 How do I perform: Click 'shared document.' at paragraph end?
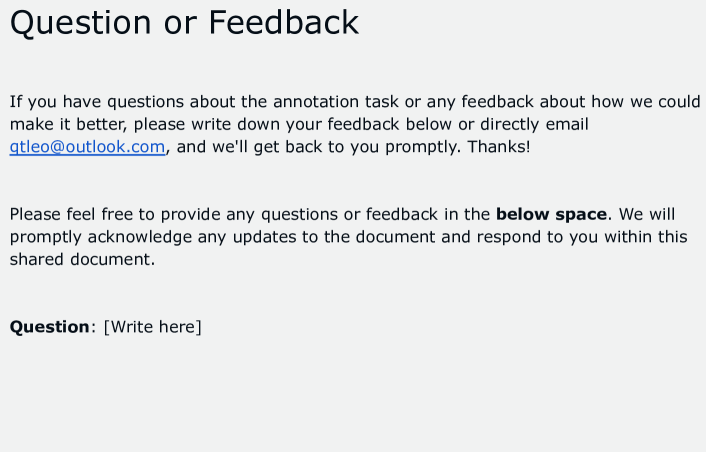(x=82, y=259)
